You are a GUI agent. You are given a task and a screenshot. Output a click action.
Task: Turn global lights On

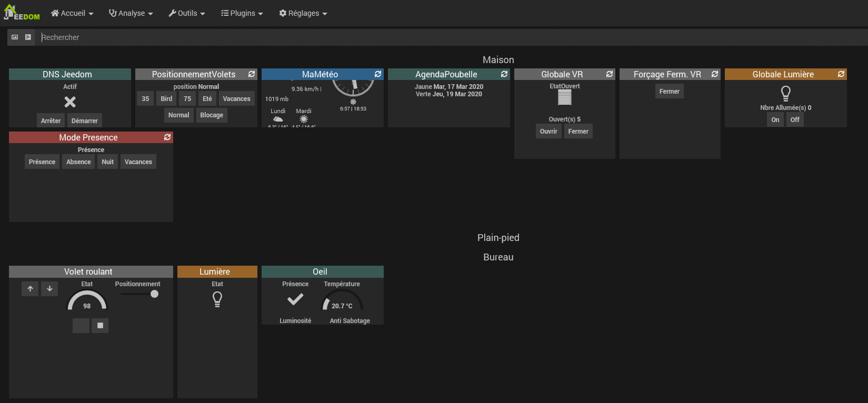tap(775, 120)
